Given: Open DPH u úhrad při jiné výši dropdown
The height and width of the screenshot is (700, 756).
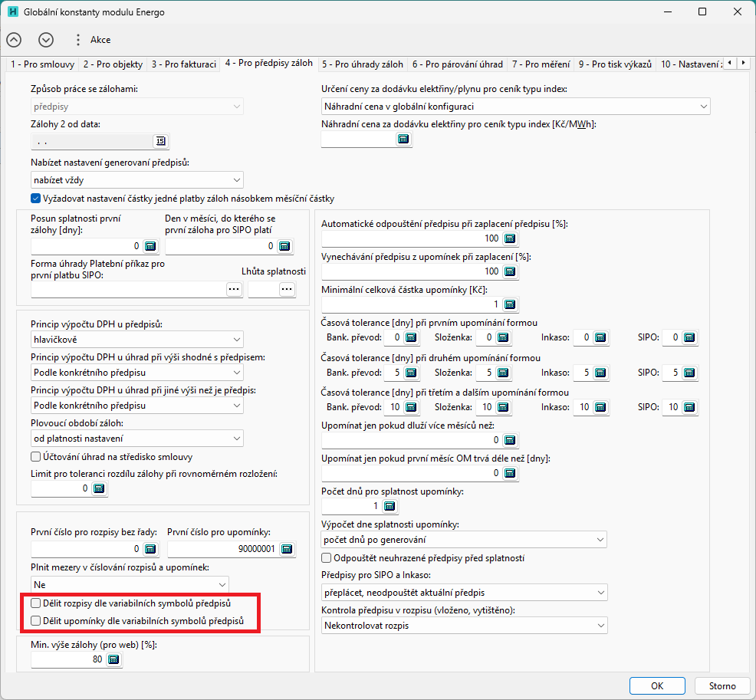Looking at the screenshot, I should pos(137,406).
